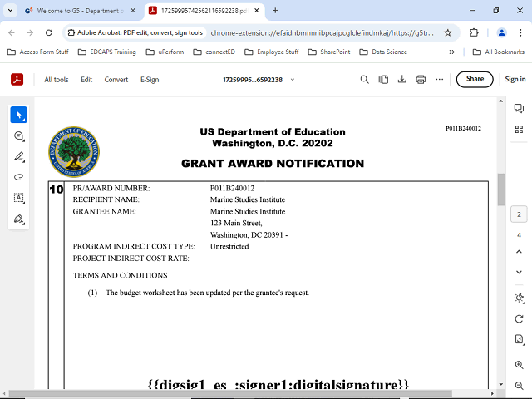Image resolution: width=532 pixels, height=399 pixels.
Task: Switch to the PDF document tab
Action: click(x=204, y=11)
